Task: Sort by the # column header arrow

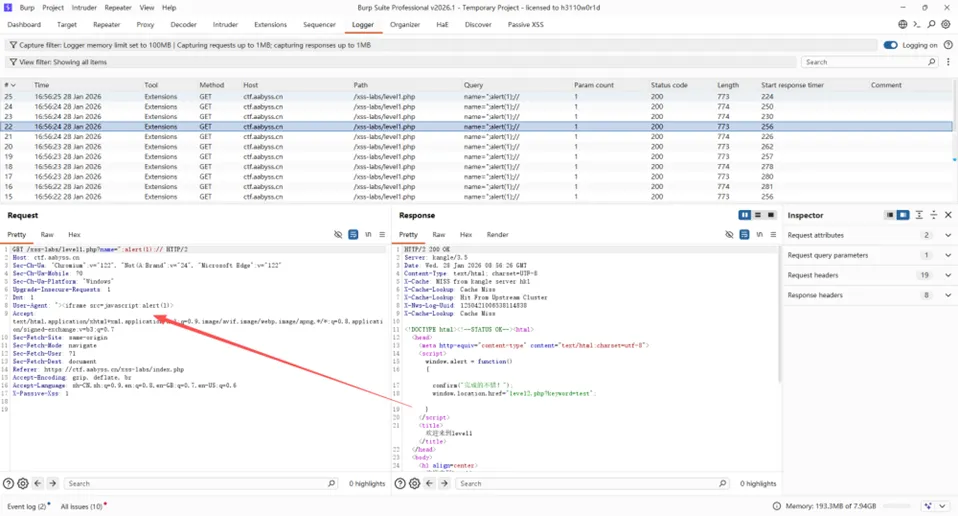Action: pos(13,85)
